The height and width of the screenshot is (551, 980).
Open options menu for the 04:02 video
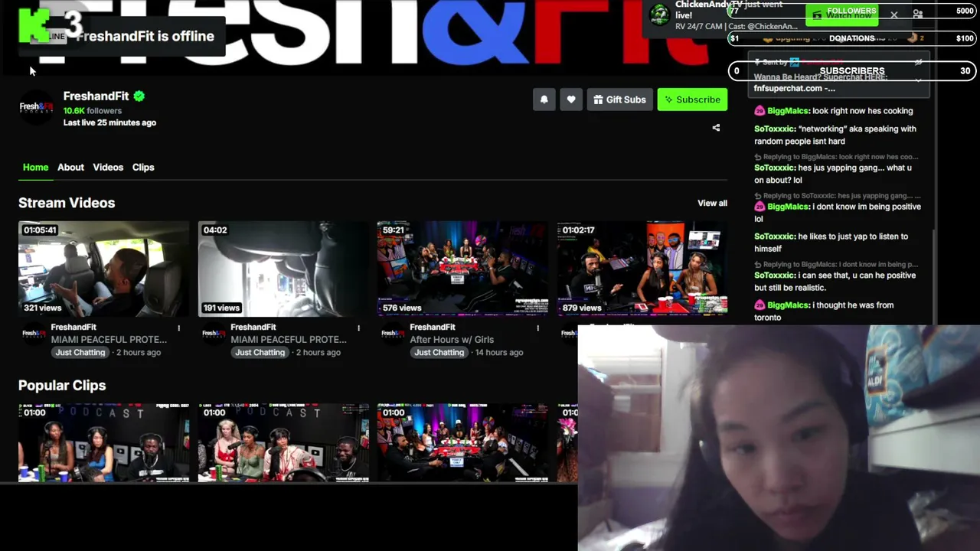click(358, 328)
